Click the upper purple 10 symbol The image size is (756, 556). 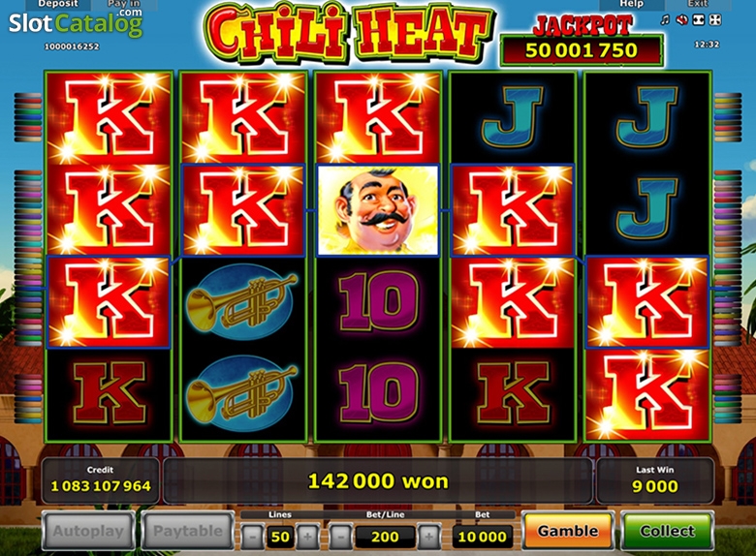coord(378,300)
